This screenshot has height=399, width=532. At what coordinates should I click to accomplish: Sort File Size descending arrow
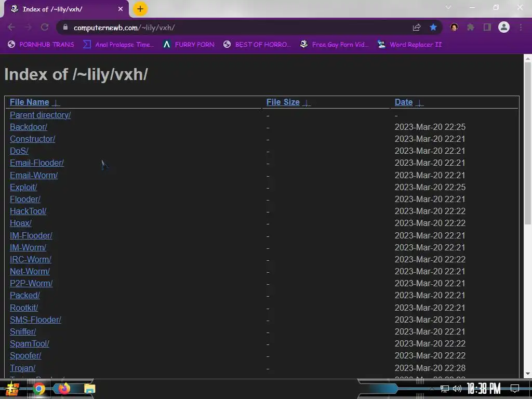307,103
